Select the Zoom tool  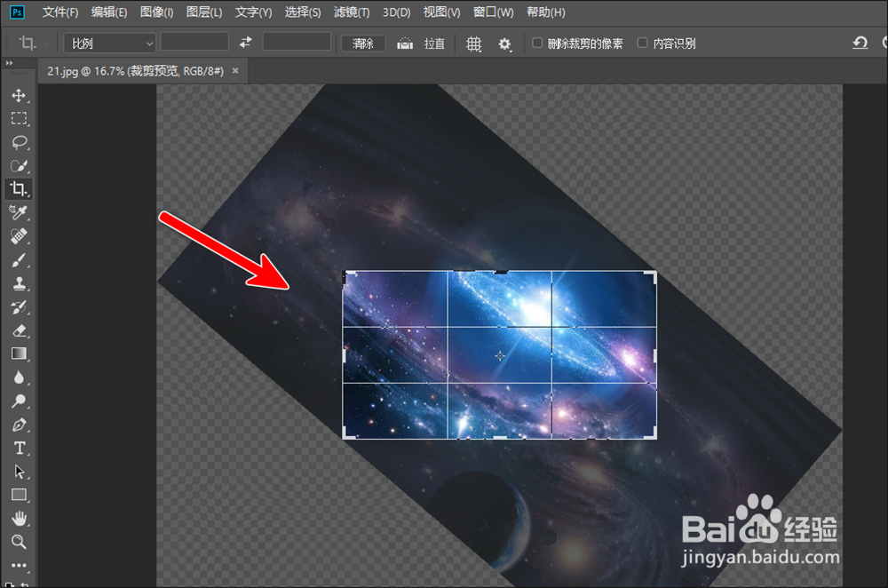[x=19, y=542]
